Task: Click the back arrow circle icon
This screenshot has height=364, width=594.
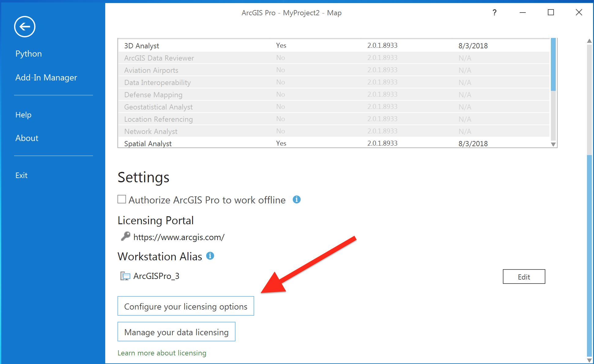Action: 24,27
